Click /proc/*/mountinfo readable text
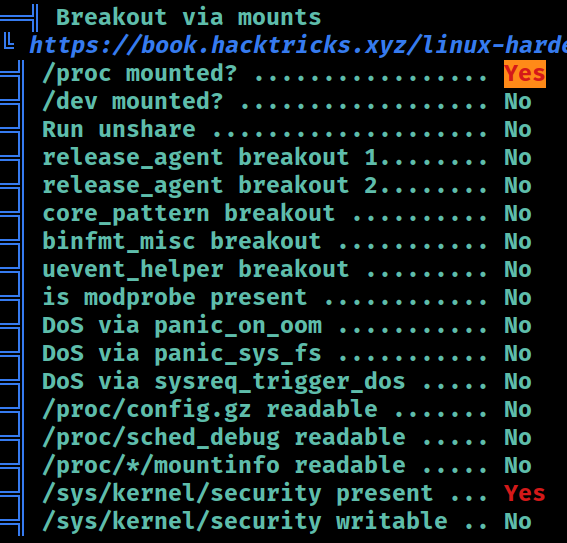Viewport: 567px width, 543px height. point(224,466)
